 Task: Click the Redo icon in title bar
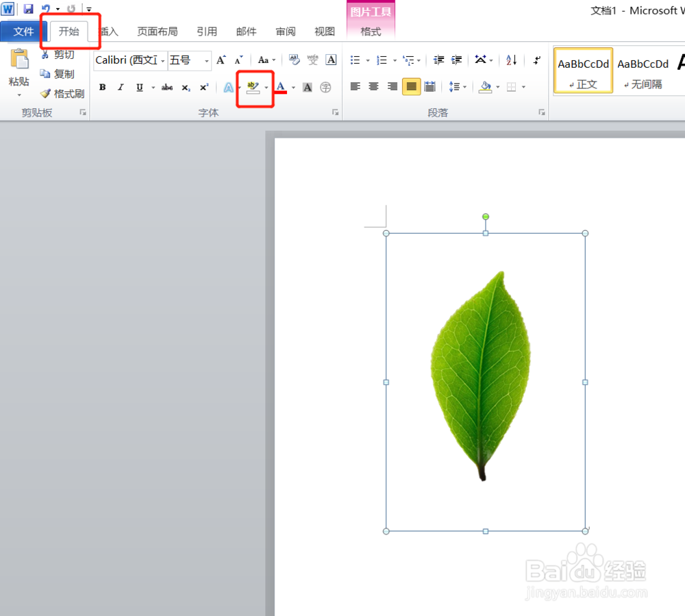(x=71, y=8)
